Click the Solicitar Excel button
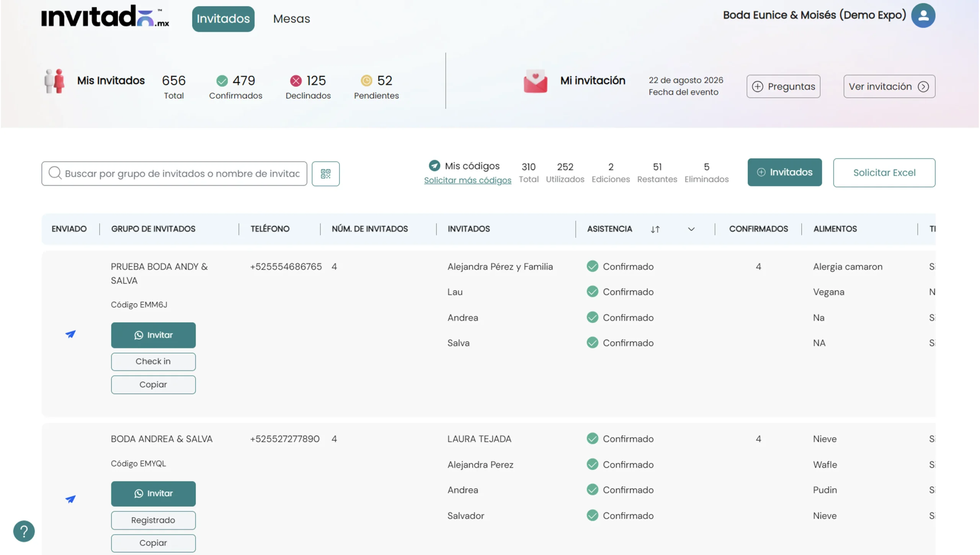The height and width of the screenshot is (555, 980). (x=884, y=173)
